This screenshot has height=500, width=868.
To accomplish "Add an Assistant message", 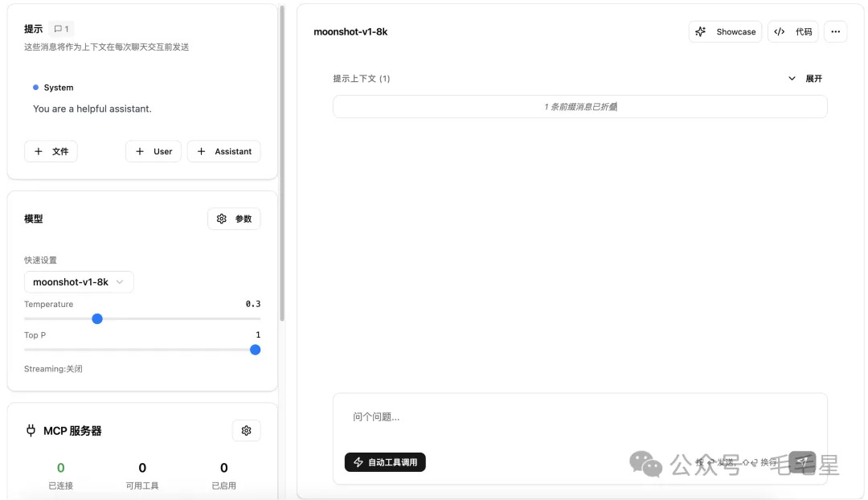I will 223,151.
